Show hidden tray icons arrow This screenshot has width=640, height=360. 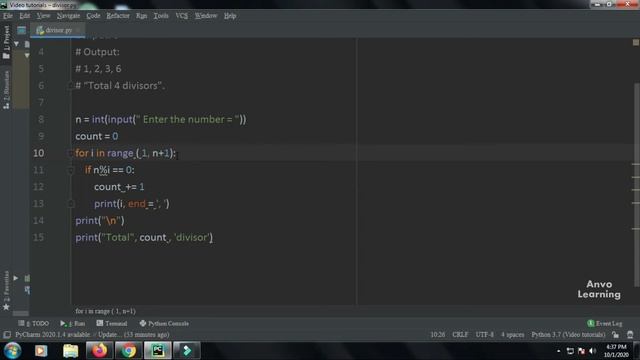point(558,351)
